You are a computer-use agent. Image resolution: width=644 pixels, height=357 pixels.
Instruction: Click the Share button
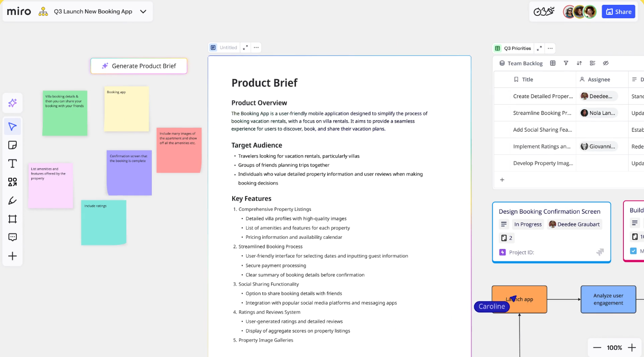click(619, 12)
